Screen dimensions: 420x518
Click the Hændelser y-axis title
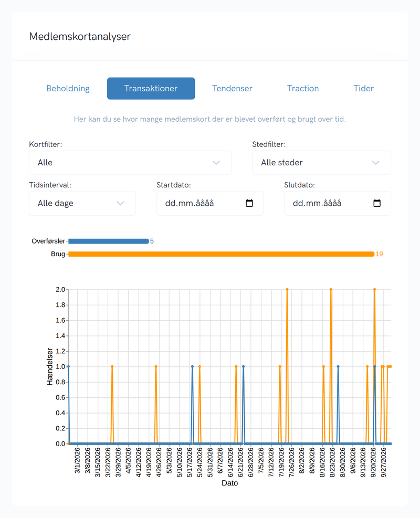click(x=49, y=367)
